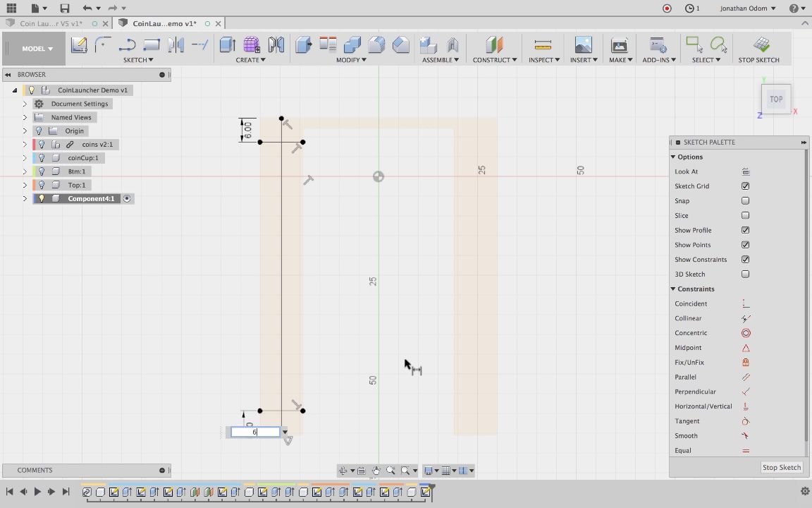Open timeline settings gear

tap(804, 492)
